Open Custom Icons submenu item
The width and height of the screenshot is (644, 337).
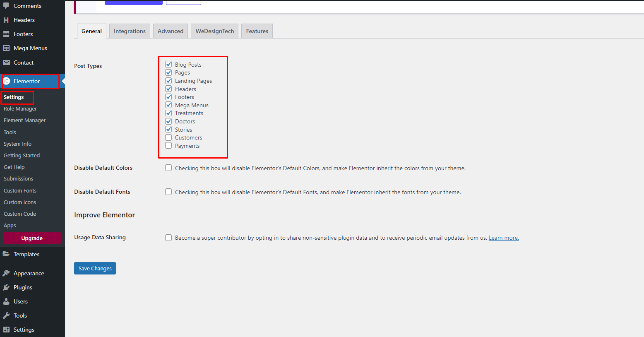point(20,202)
